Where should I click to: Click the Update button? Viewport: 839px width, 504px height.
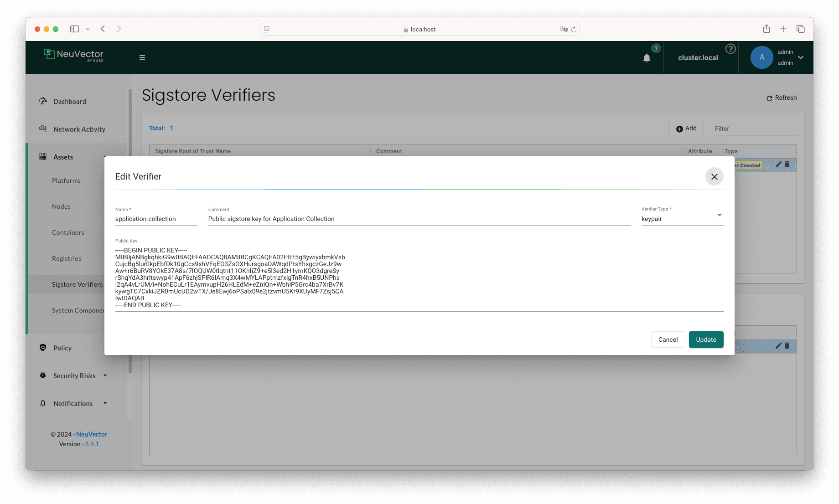click(x=706, y=339)
